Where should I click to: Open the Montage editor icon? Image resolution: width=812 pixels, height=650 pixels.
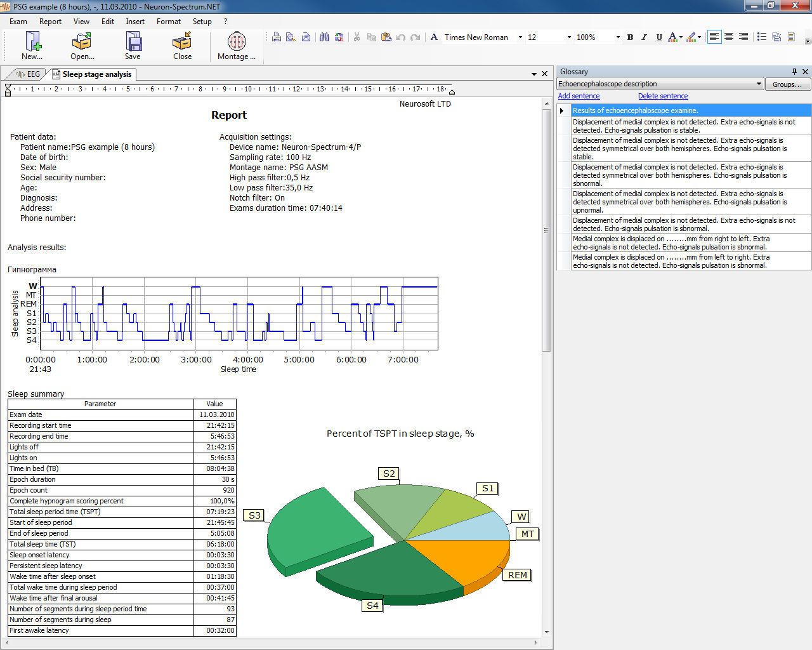tap(236, 42)
